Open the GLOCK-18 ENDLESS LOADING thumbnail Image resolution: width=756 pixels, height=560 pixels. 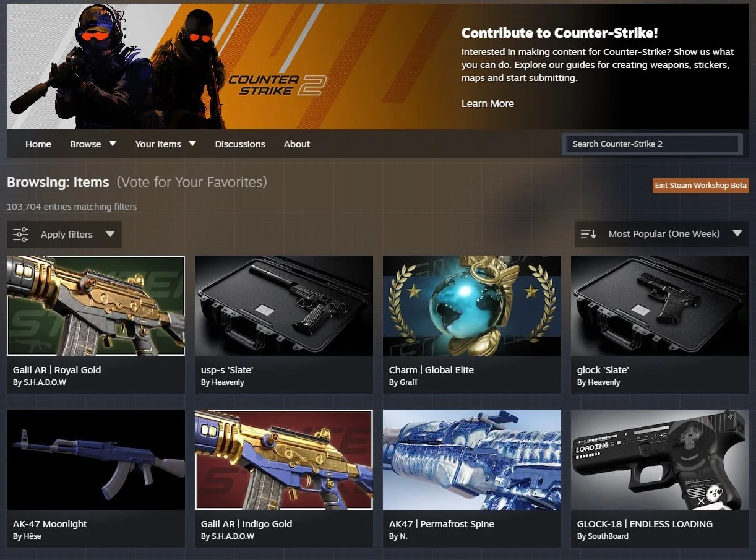[x=660, y=460]
